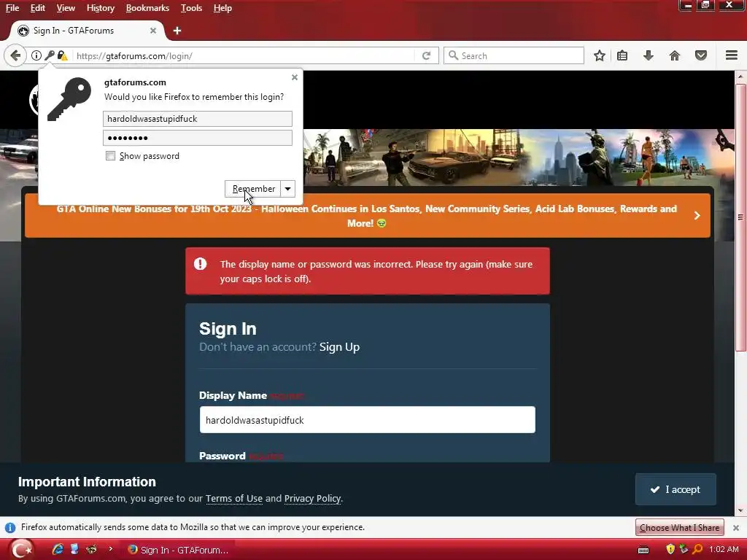
Task: Open the Help menu
Action: pos(222,8)
